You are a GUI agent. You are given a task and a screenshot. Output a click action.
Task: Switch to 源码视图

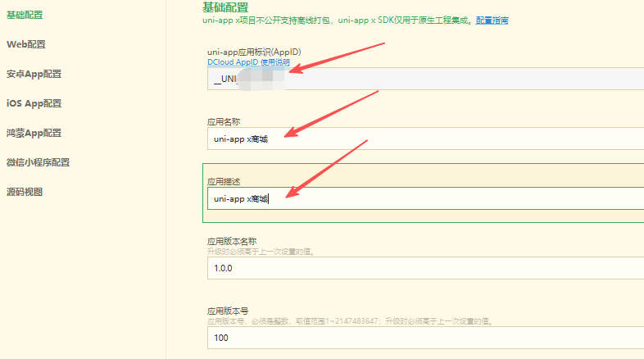pyautogui.click(x=25, y=192)
